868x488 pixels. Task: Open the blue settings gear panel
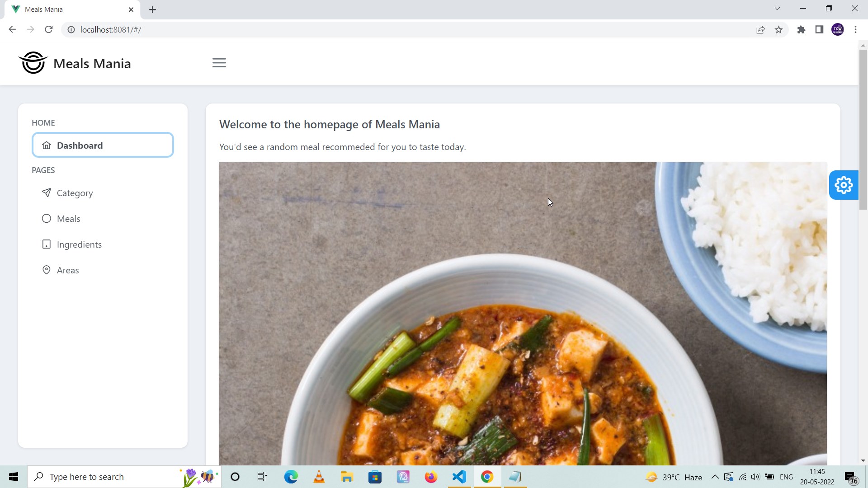(844, 185)
